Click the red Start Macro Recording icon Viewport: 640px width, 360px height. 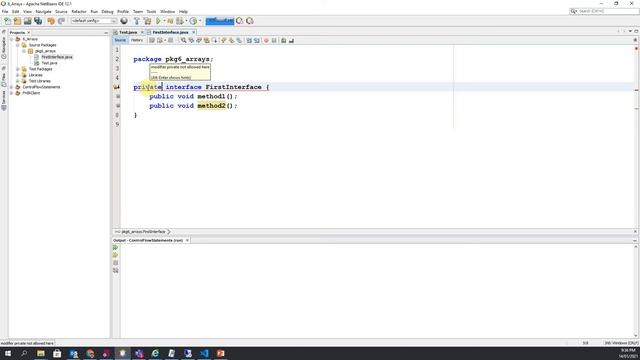tap(266, 40)
